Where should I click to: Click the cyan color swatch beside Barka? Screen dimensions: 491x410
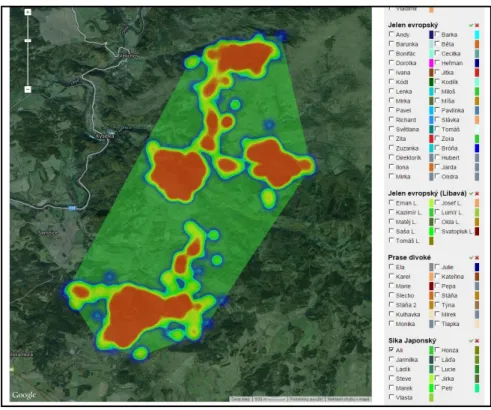click(x=477, y=35)
